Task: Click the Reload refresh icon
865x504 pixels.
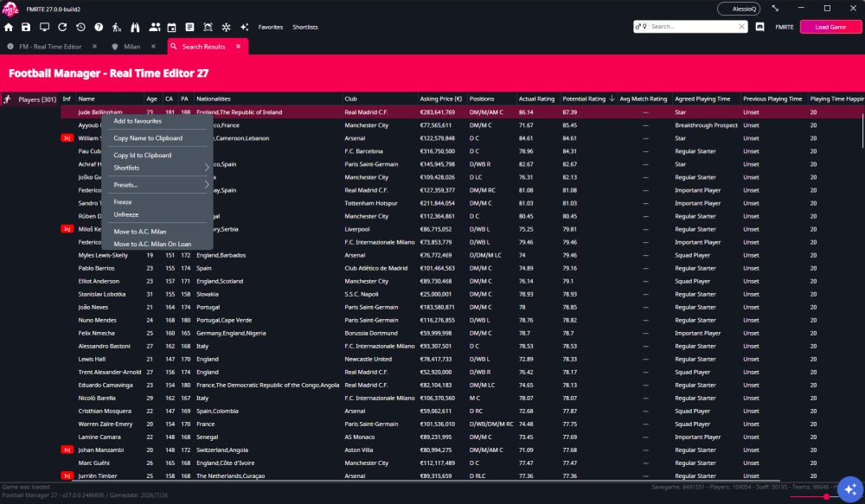Action: pos(62,27)
